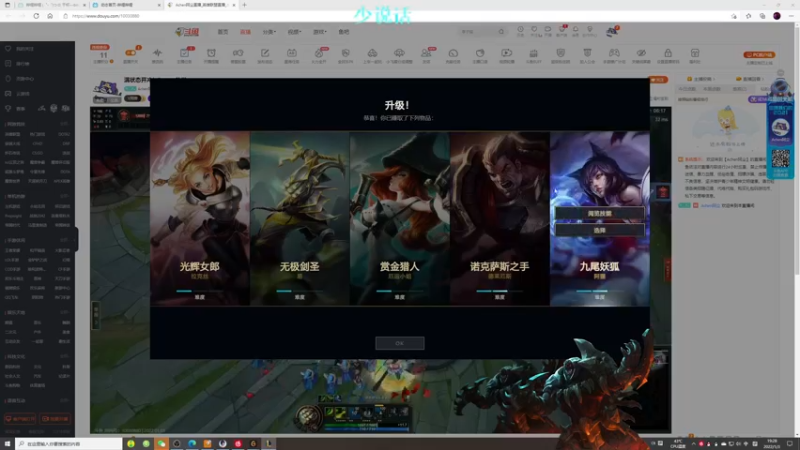Reload the page with browser refresh button
The image size is (800, 450).
(36, 16)
